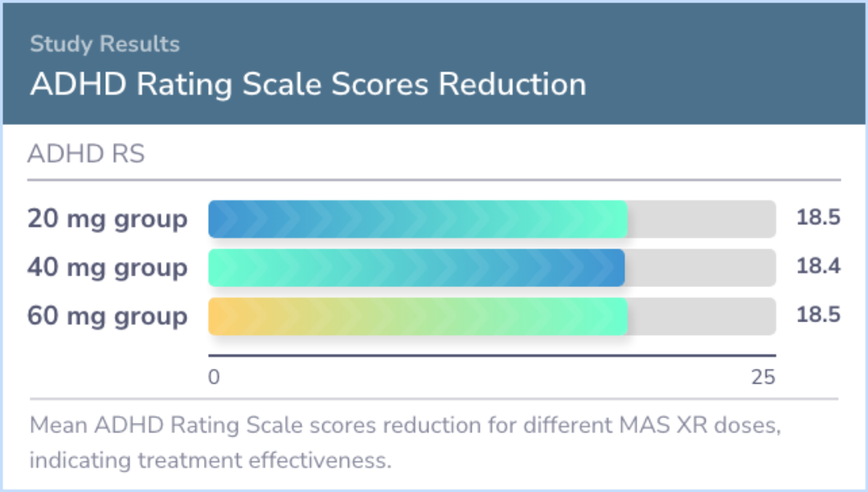Click the "60 mg group" row label
The image size is (868, 492).
pyautogui.click(x=107, y=316)
